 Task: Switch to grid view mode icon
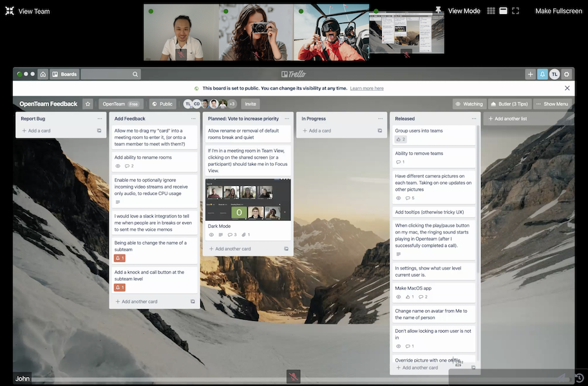click(491, 11)
